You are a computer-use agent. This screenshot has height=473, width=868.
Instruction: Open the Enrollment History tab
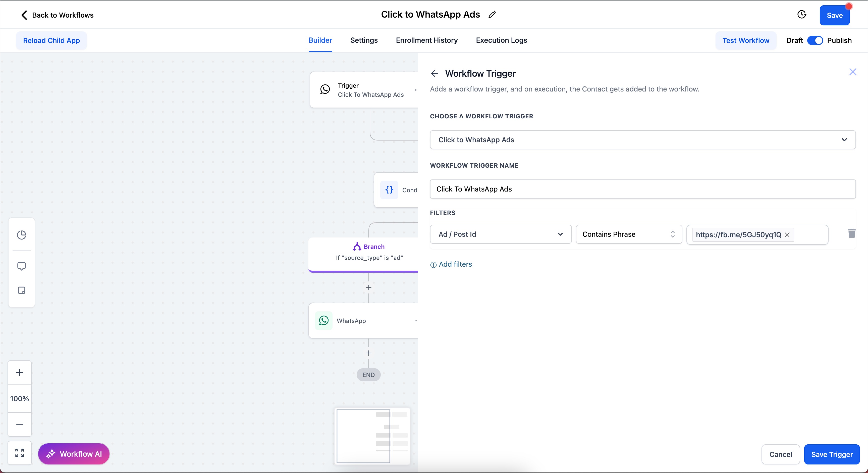point(426,40)
